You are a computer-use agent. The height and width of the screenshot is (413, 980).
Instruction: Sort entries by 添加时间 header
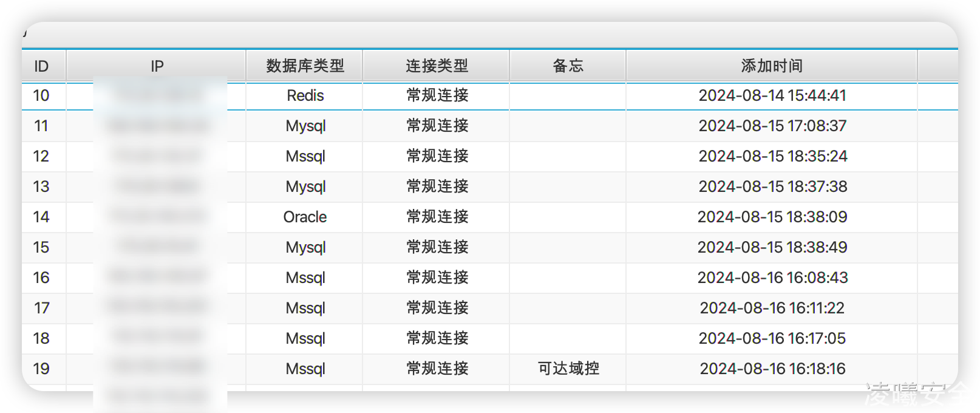(x=772, y=66)
